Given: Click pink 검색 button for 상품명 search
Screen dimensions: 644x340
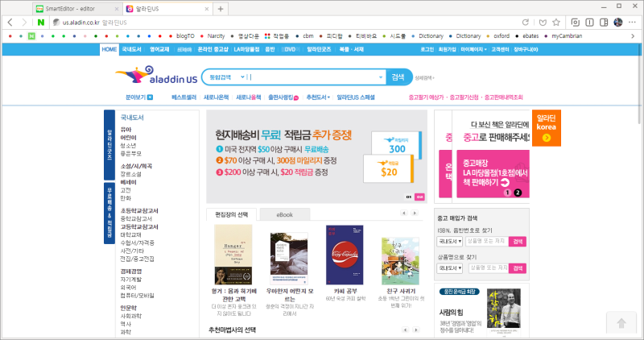Looking at the screenshot, I should 518,268.
